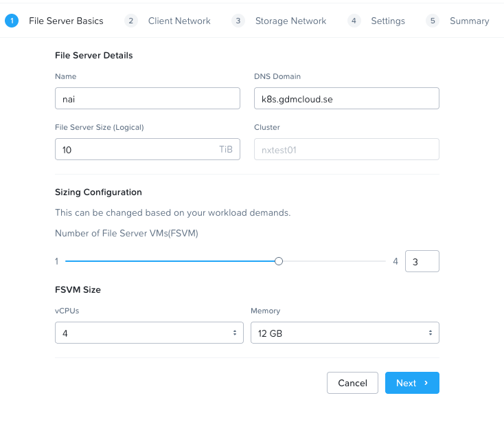The height and width of the screenshot is (422, 504).
Task: Open the Memory dropdown
Action: (x=345, y=333)
